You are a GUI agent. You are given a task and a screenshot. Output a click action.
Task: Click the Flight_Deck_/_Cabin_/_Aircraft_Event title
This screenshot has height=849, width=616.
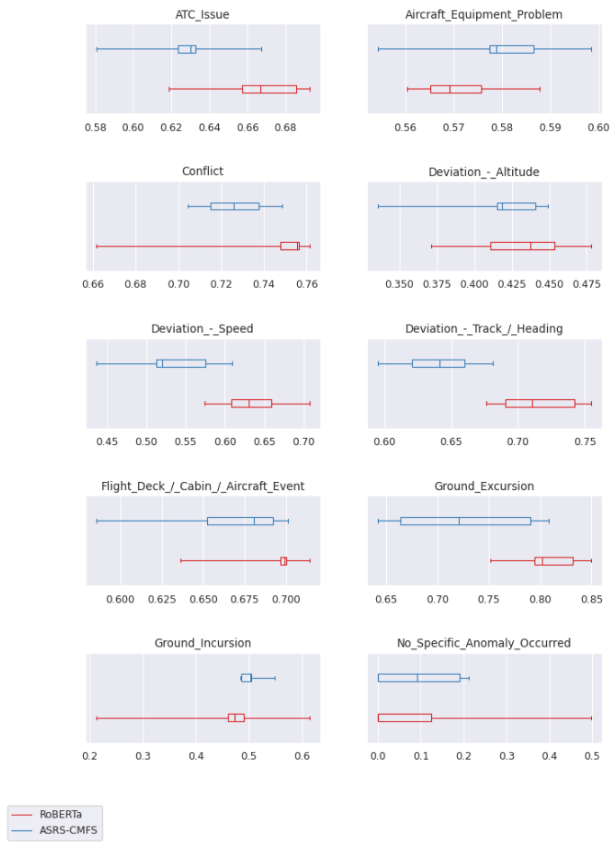click(202, 486)
